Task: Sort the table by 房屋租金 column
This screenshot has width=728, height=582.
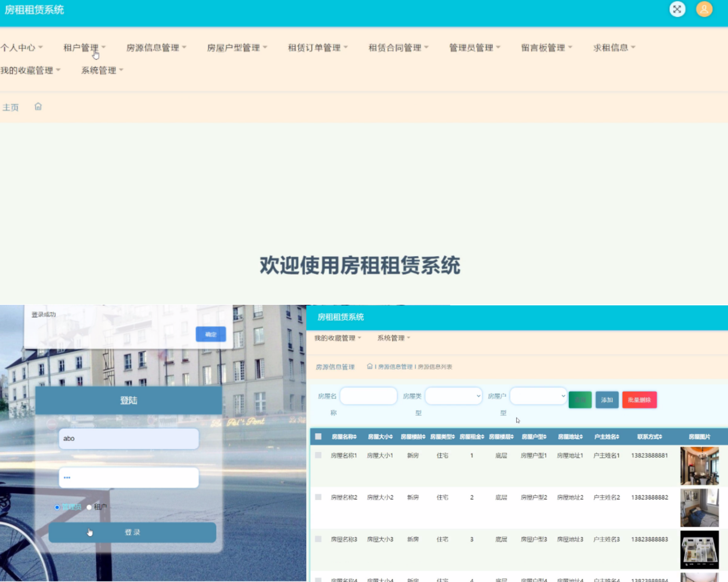Action: tap(472, 436)
